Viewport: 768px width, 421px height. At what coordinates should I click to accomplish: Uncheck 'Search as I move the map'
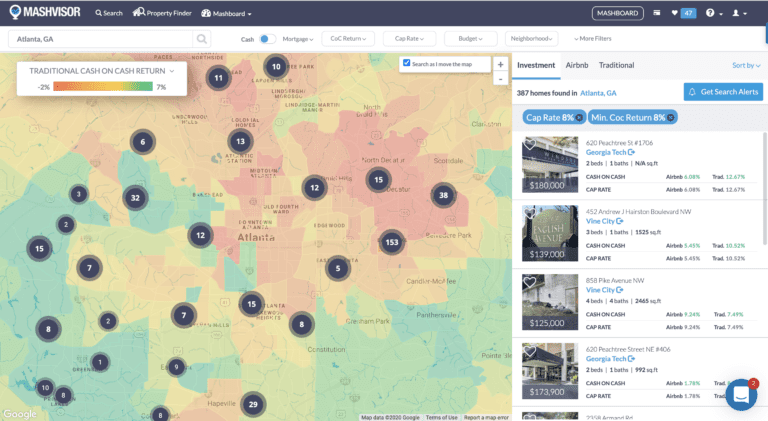point(407,63)
